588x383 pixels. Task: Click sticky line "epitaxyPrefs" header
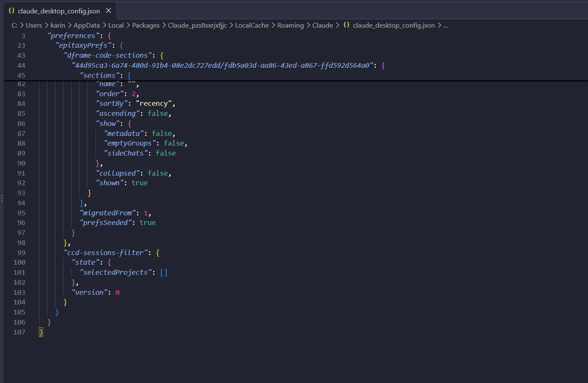pyautogui.click(x=83, y=45)
